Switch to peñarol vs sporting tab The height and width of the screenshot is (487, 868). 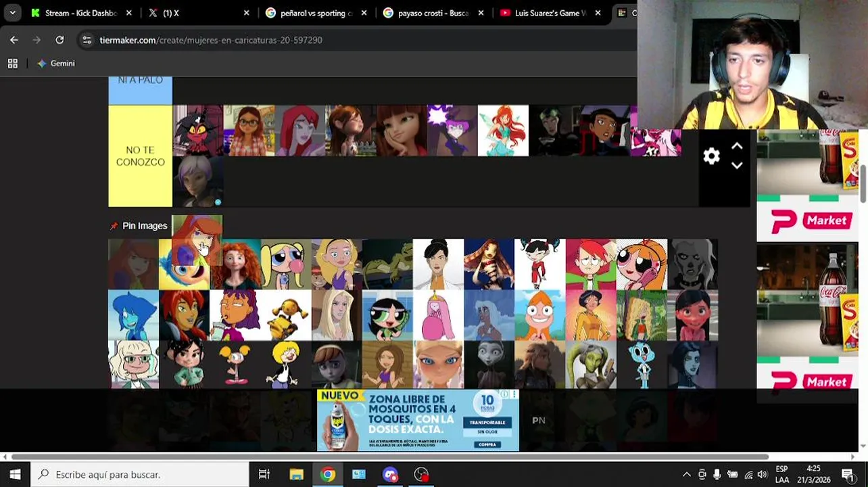click(x=311, y=13)
